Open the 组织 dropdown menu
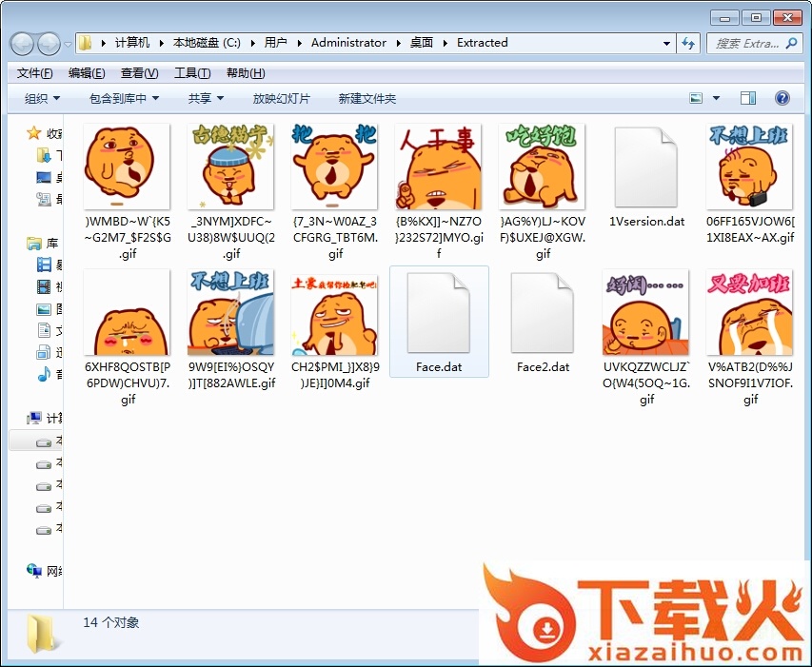 pos(42,98)
